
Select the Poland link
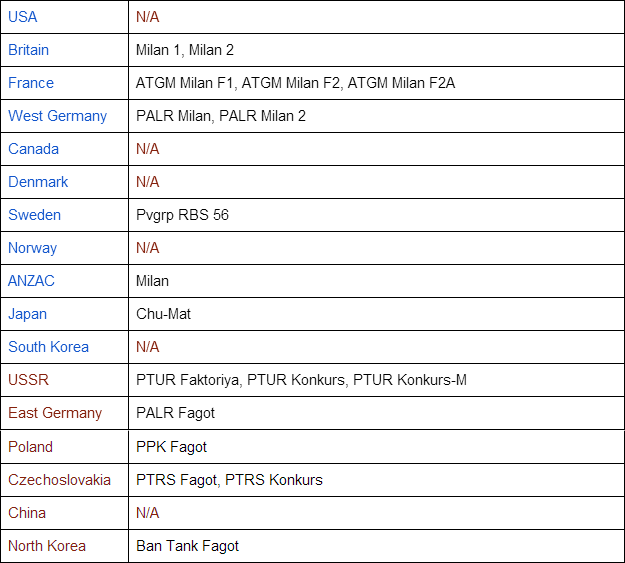[30, 446]
